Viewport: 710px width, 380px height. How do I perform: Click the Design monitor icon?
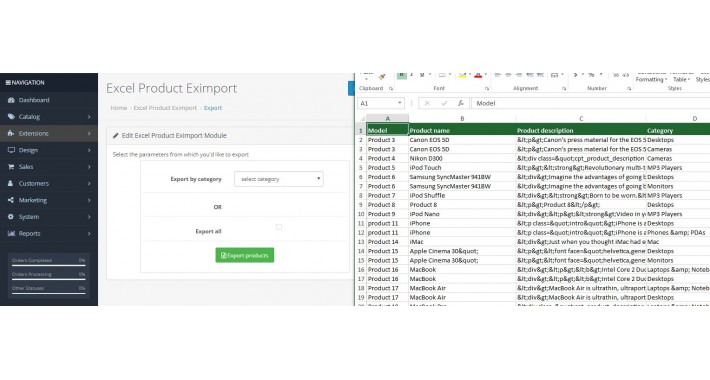click(11, 150)
